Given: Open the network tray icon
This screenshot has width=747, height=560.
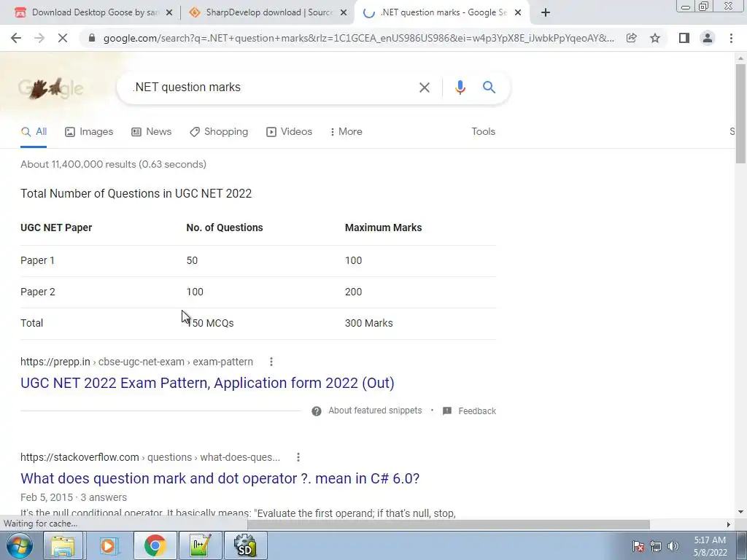Looking at the screenshot, I should coord(656,546).
